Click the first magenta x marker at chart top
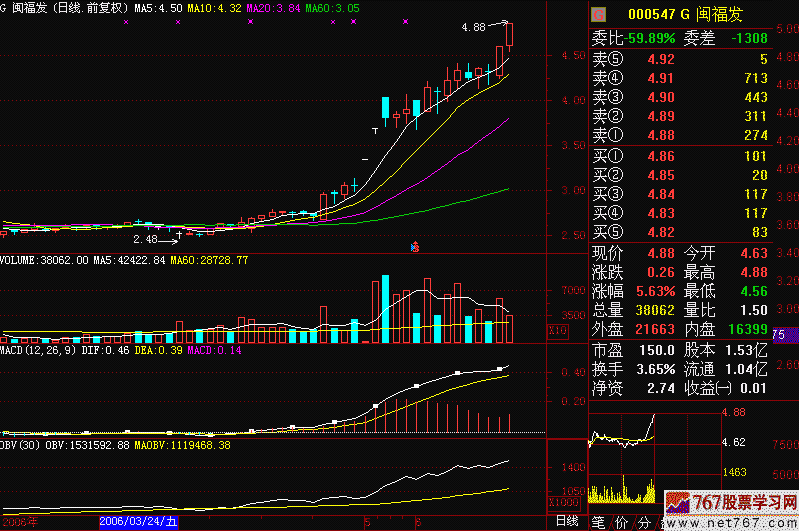The height and width of the screenshot is (531, 799). [125, 21]
